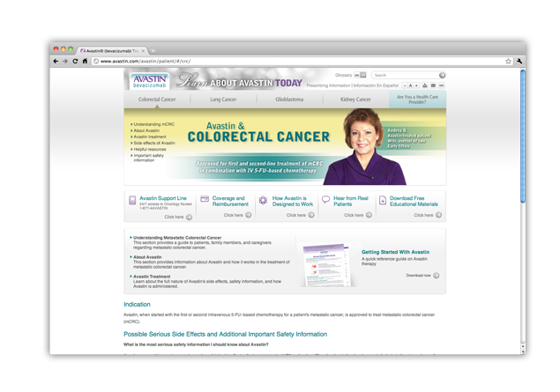The width and height of the screenshot is (560, 392).
Task: Open Avastin Support Line heading link
Action: click(163, 198)
